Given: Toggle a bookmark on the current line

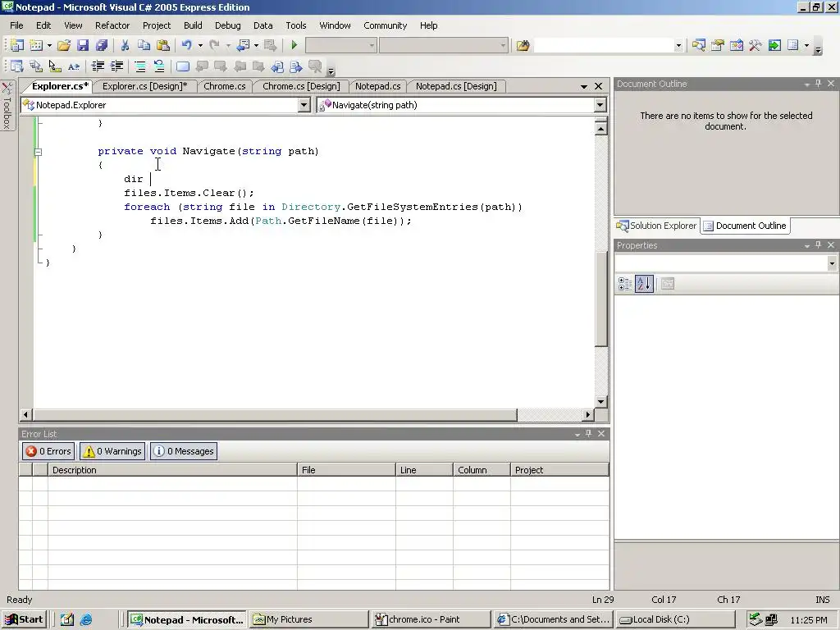Looking at the screenshot, I should (x=183, y=66).
